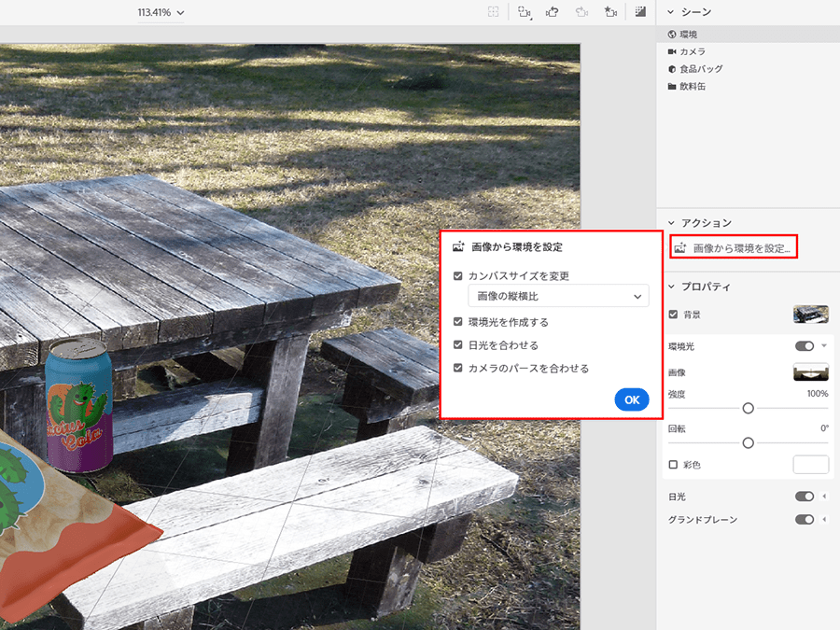Click the 強度 slider handle
The image size is (840, 630).
tap(749, 408)
